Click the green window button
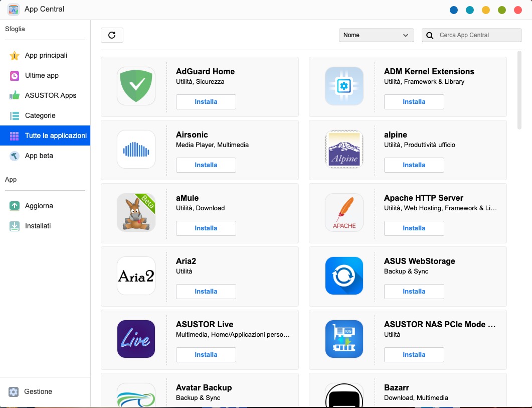Screen dimensions: 532x408 click(x=502, y=10)
